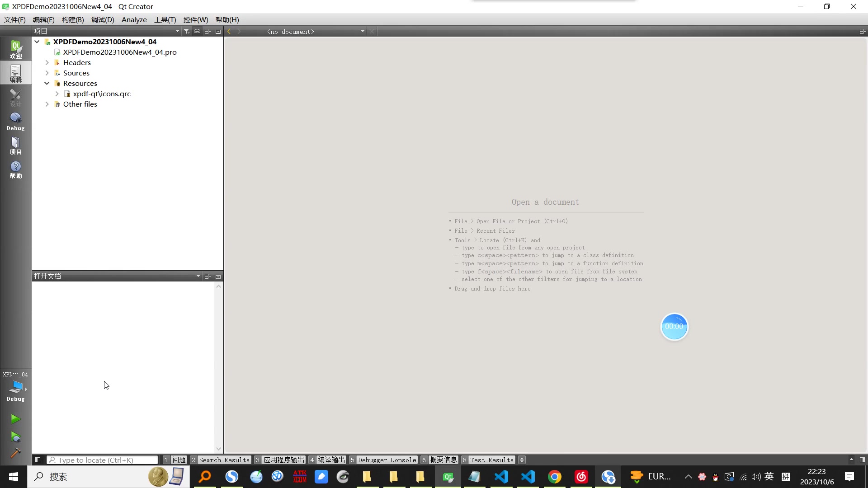Open the Welcome mode

(16, 49)
